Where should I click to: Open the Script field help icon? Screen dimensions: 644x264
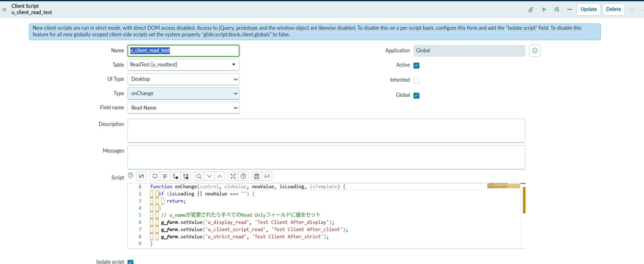pyautogui.click(x=130, y=175)
